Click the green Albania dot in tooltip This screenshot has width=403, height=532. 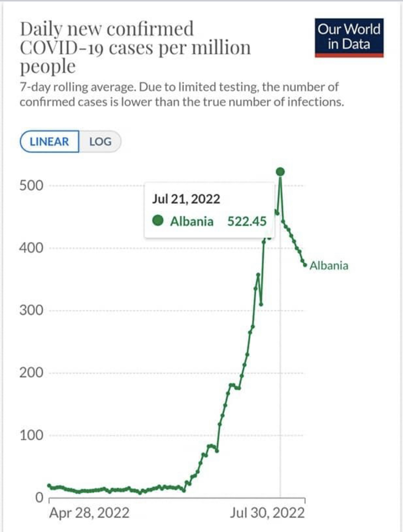(x=158, y=221)
